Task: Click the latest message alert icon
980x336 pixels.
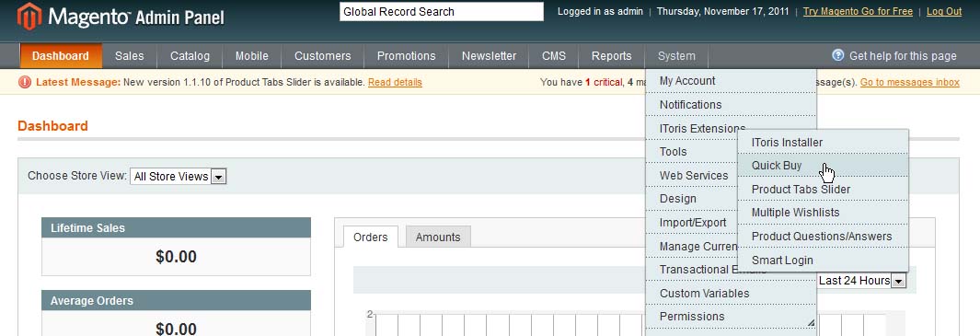Action: (x=25, y=82)
